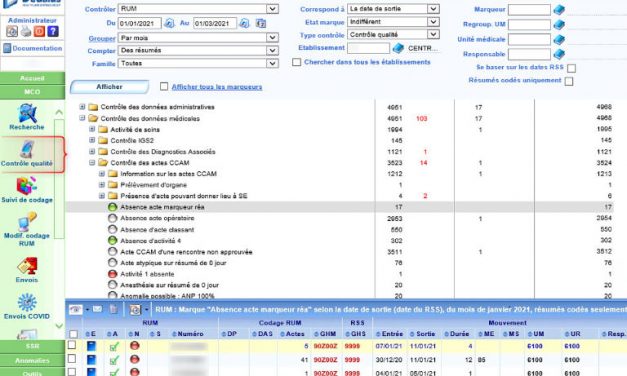The image size is (627, 376).
Task: Click the print icon under Administrateur
Action: [x=26, y=31]
